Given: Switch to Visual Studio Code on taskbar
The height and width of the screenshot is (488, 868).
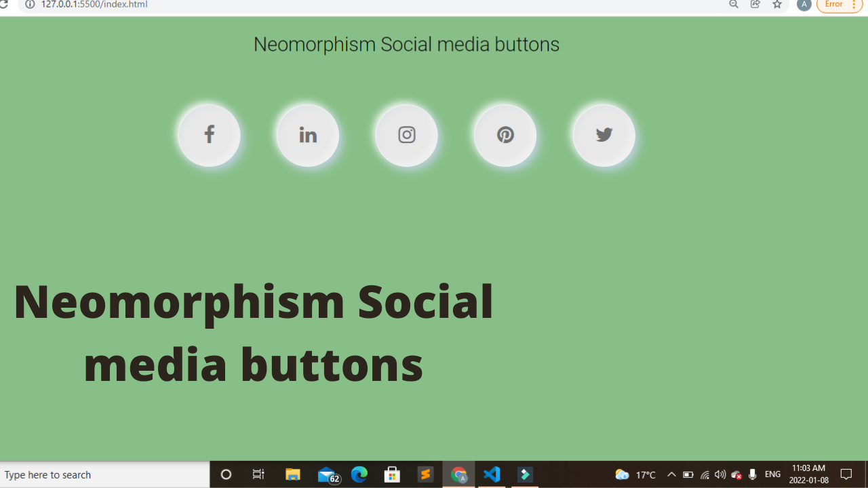Looking at the screenshot, I should tap(492, 474).
